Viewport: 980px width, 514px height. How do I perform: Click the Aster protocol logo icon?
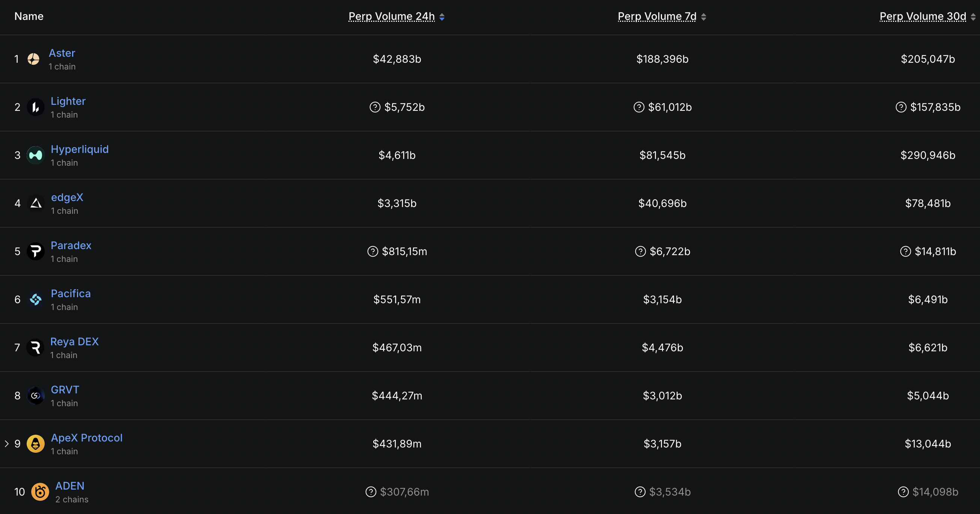[x=33, y=59]
